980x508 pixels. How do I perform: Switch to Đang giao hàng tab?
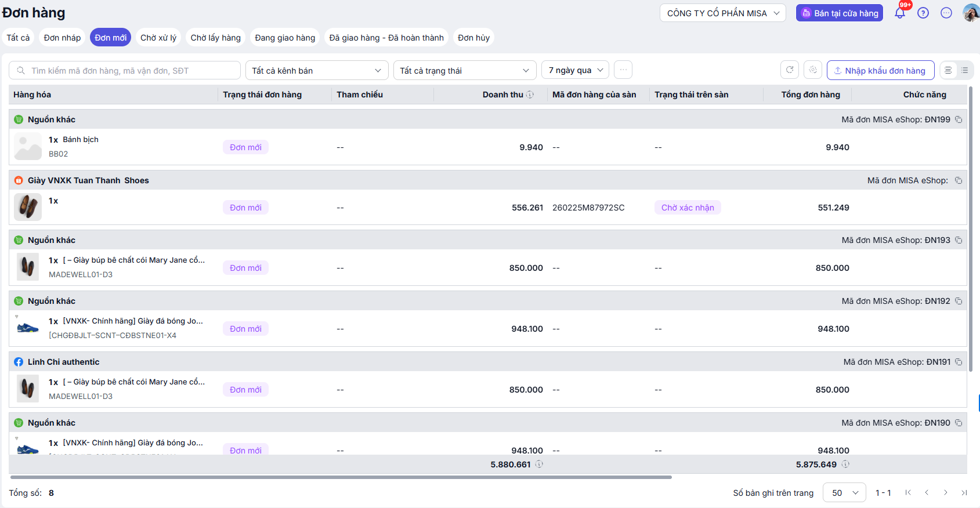pos(285,38)
